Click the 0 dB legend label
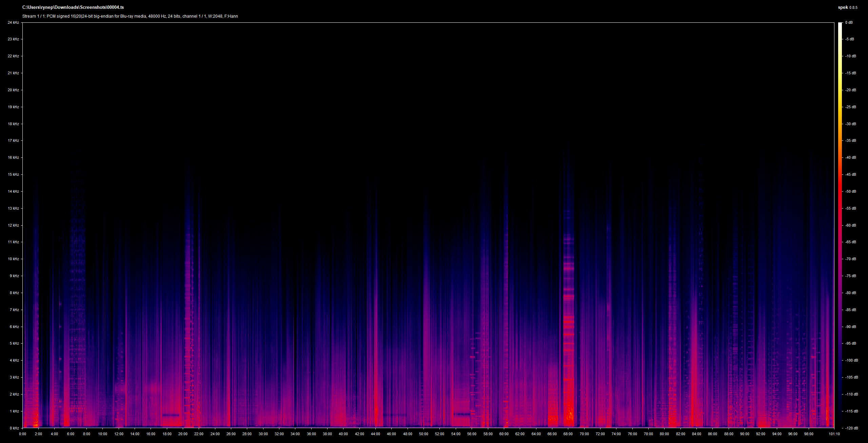This screenshot has width=868, height=443. click(x=849, y=22)
